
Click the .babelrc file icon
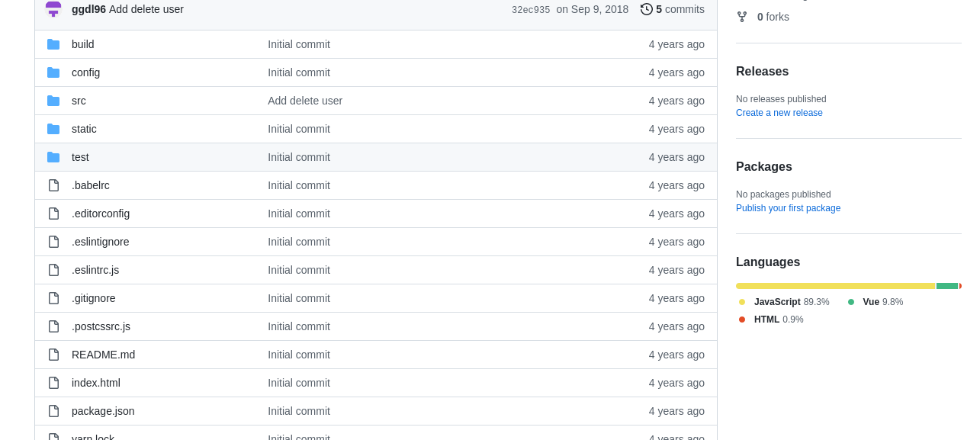[53, 185]
